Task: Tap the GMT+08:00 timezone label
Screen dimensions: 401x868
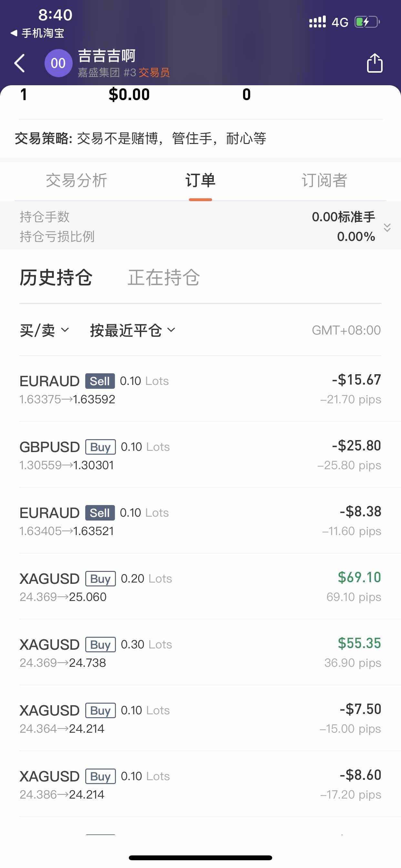Action: pos(346,330)
